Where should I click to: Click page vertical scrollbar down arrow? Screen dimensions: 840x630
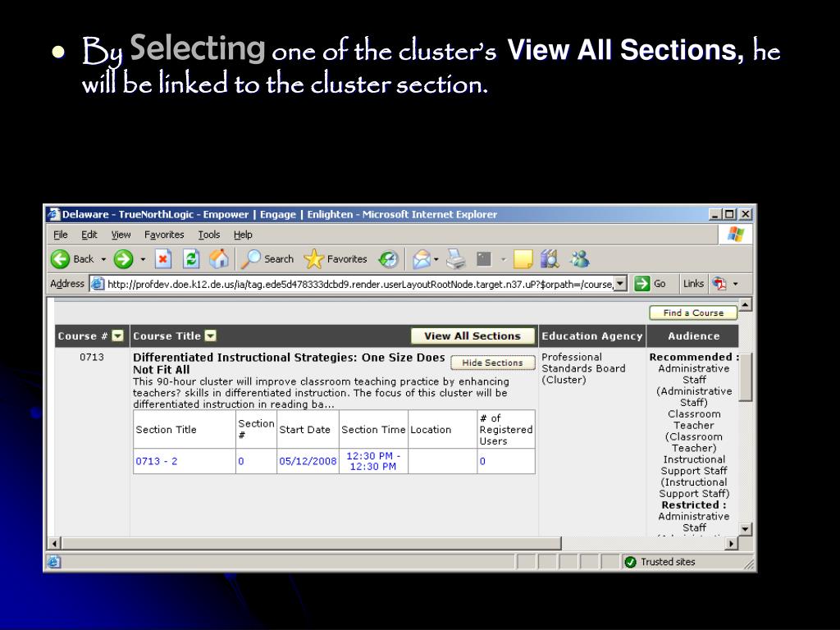pyautogui.click(x=745, y=529)
